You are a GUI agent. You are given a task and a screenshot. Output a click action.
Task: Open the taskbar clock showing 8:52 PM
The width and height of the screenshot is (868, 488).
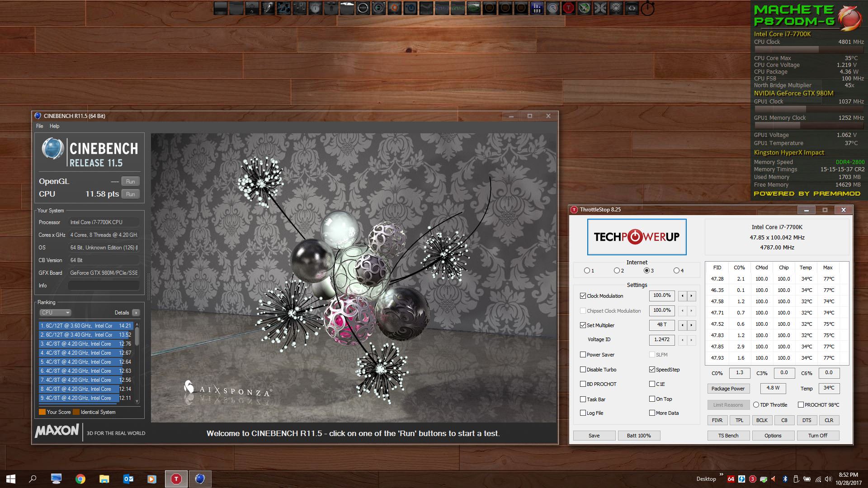(x=848, y=479)
